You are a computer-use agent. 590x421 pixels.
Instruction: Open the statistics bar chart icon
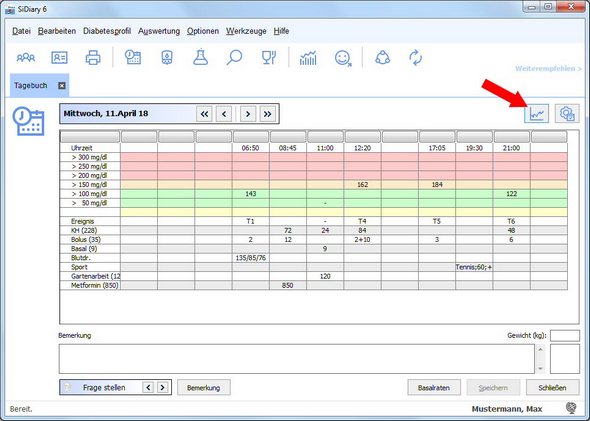coord(308,58)
